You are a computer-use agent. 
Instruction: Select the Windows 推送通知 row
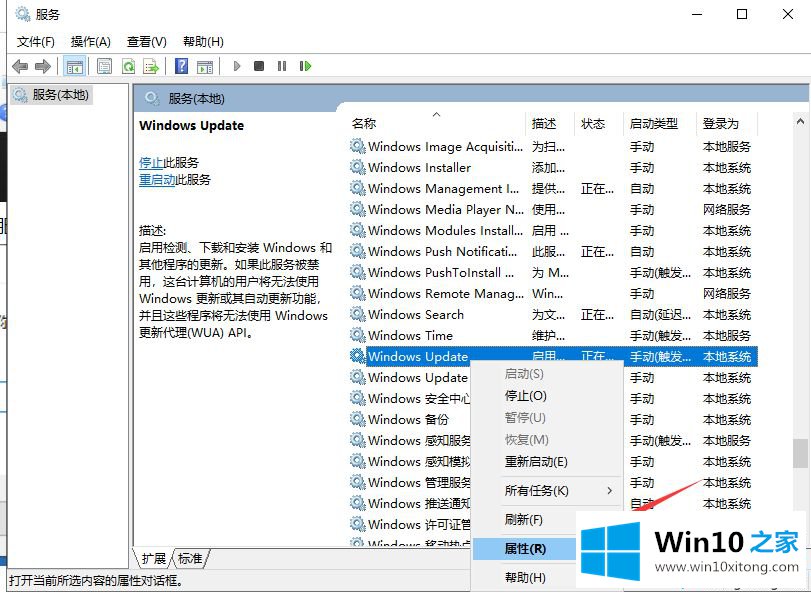coord(410,503)
